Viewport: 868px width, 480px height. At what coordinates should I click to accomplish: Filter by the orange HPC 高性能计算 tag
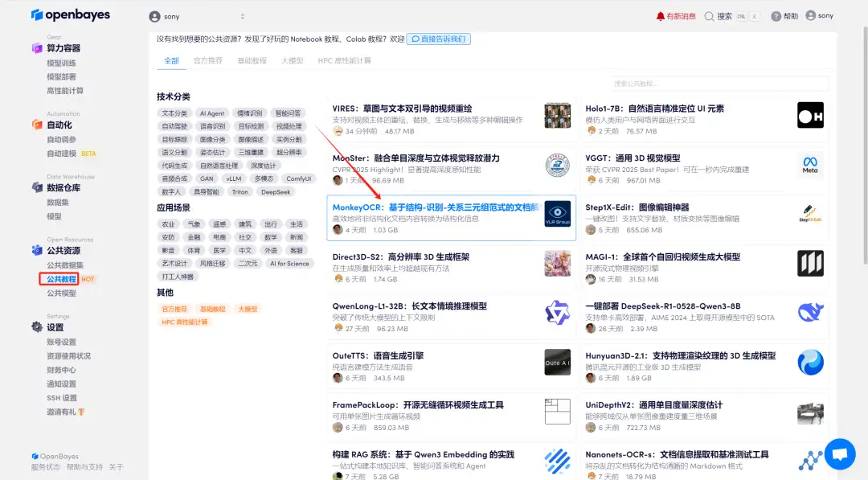(x=184, y=322)
